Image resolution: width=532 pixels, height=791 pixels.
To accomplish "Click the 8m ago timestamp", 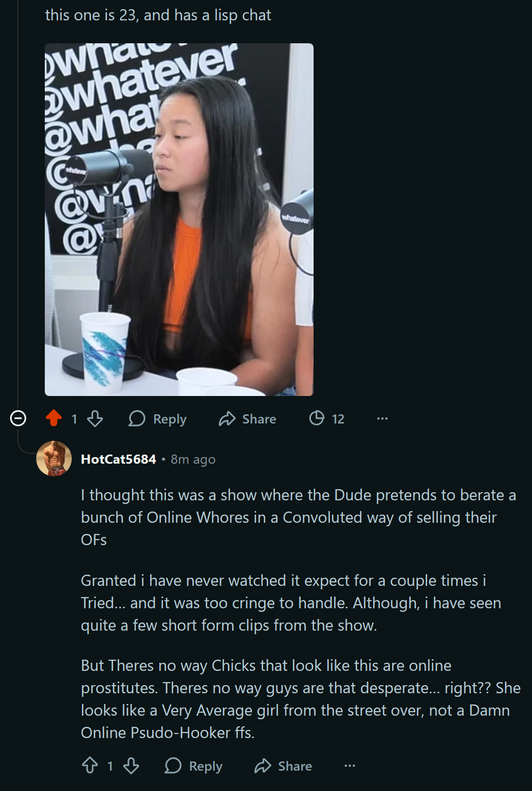I will click(x=193, y=460).
